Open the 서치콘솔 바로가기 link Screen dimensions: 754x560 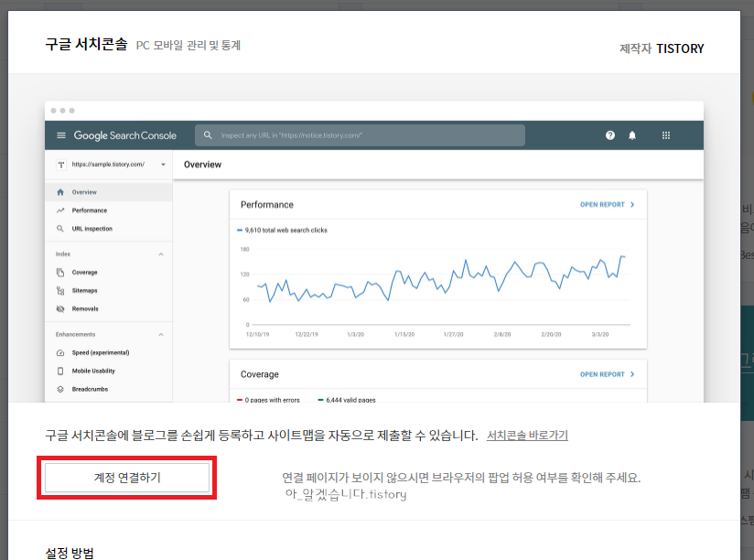point(527,436)
